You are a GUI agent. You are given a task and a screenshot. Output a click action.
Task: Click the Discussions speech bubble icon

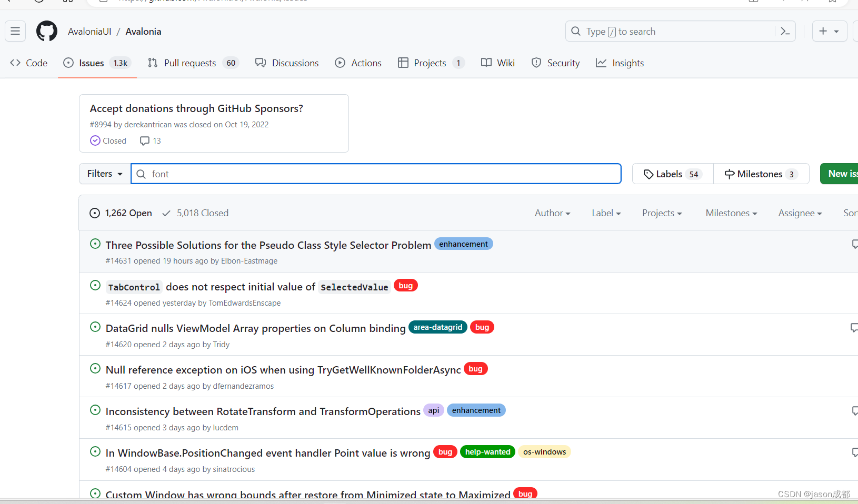click(x=261, y=63)
